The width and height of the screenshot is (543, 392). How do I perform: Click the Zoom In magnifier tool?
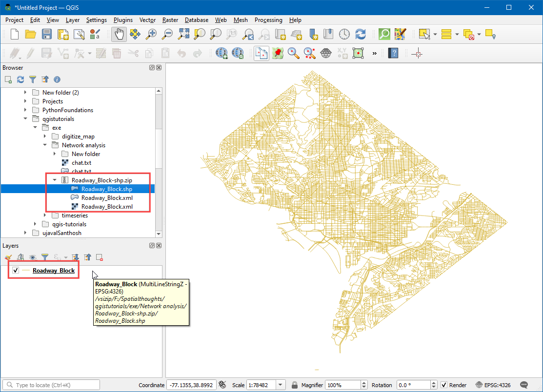click(x=152, y=34)
